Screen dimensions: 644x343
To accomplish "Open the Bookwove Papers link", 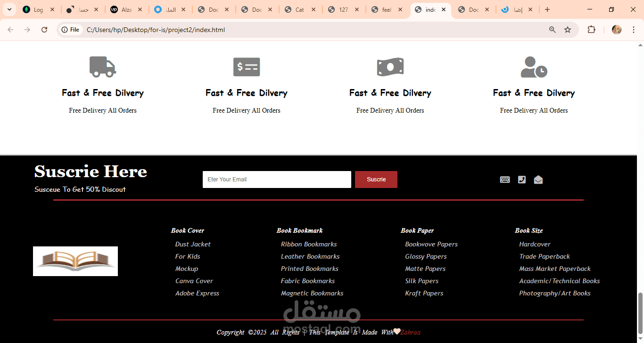I will tap(431, 244).
